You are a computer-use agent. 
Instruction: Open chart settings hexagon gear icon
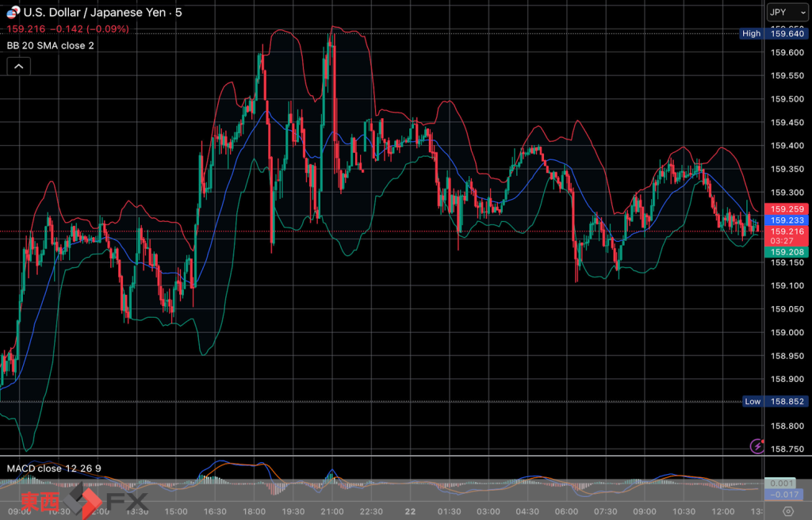pos(787,511)
